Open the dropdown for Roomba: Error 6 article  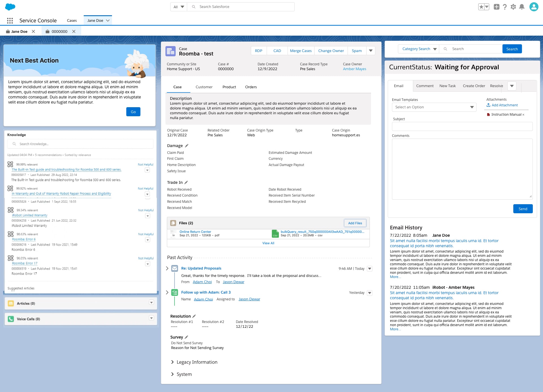click(147, 240)
